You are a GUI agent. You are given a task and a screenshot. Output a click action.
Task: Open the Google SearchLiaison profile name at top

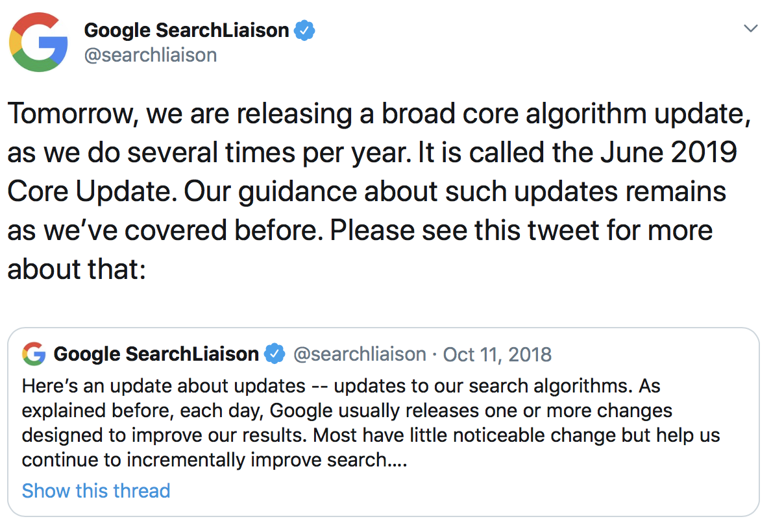click(x=186, y=30)
